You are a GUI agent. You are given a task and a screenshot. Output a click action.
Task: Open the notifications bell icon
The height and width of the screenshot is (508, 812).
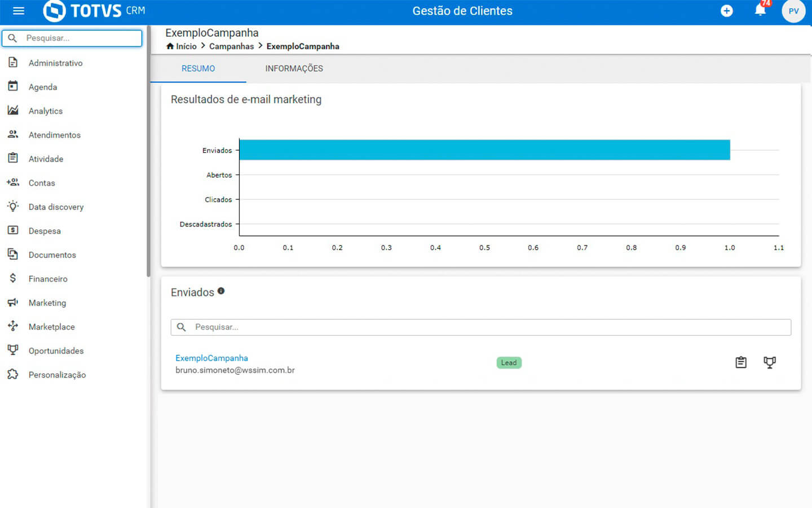(x=760, y=10)
